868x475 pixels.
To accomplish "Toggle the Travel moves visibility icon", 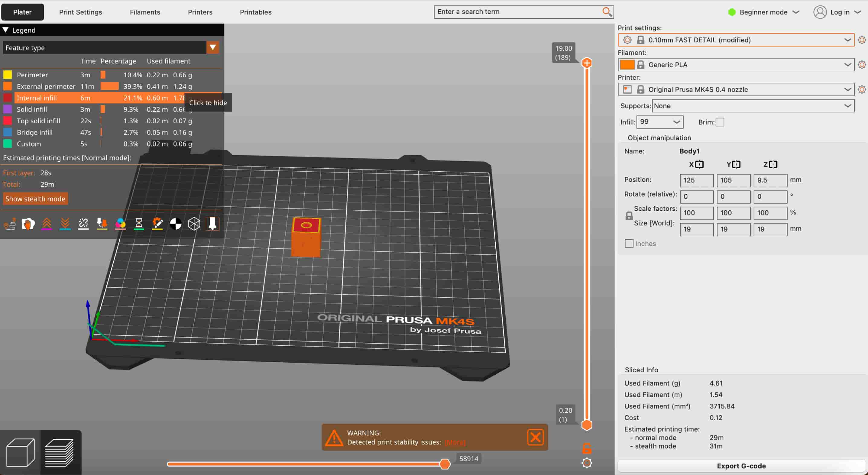I will (10, 224).
